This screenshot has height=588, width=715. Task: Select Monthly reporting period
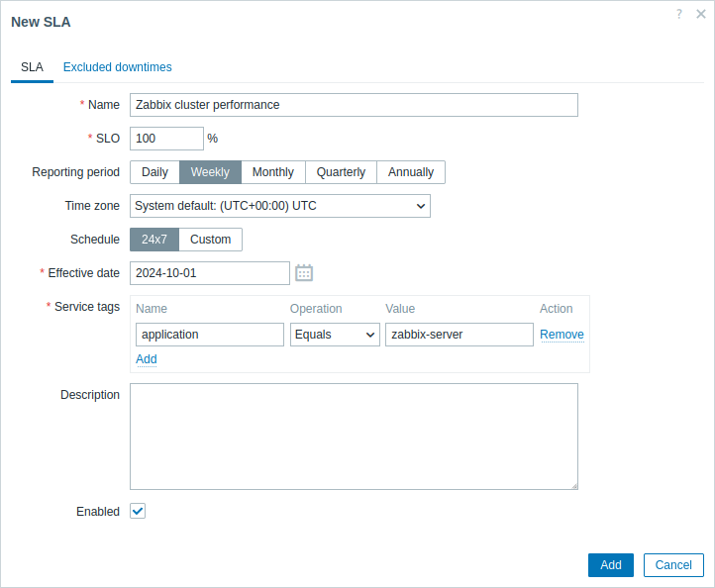pyautogui.click(x=272, y=172)
